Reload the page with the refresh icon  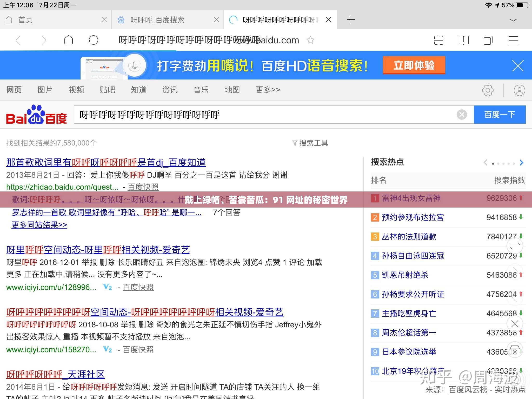click(94, 40)
